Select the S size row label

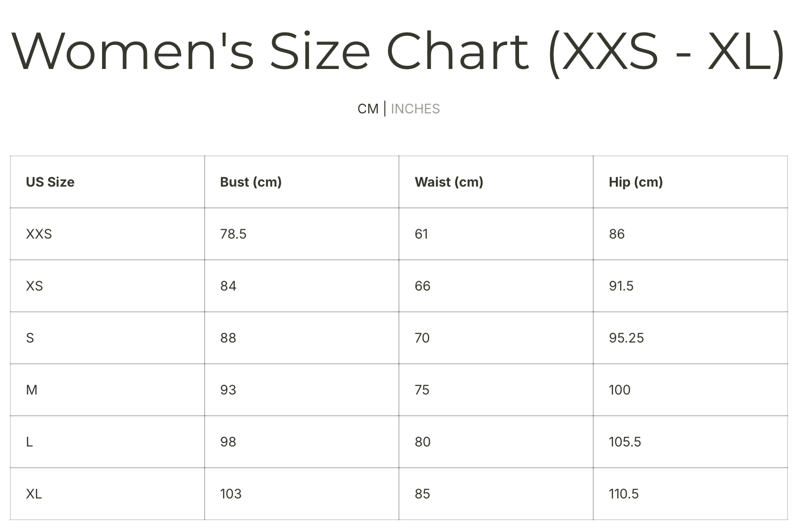(30, 338)
